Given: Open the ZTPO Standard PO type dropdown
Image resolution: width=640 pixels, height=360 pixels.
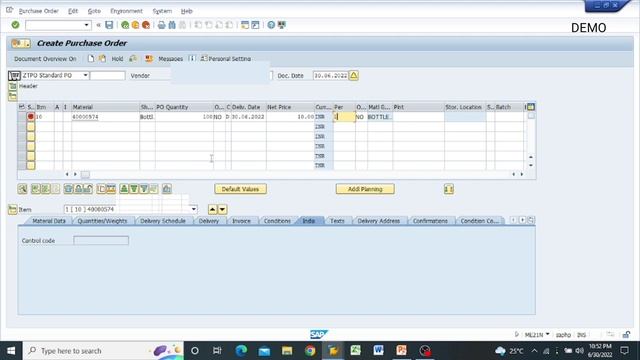Looking at the screenshot, I should tap(85, 76).
